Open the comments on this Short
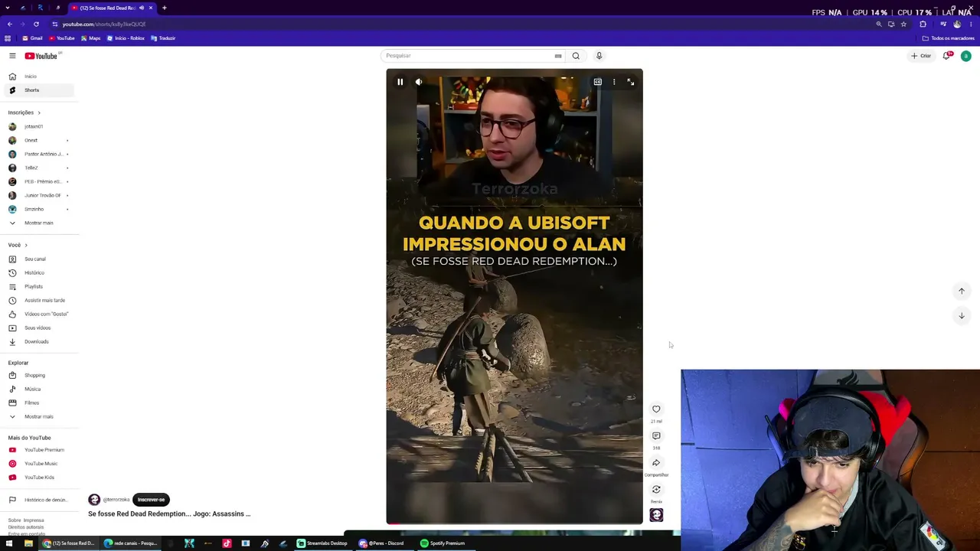Viewport: 980px width, 551px height. pyautogui.click(x=656, y=436)
